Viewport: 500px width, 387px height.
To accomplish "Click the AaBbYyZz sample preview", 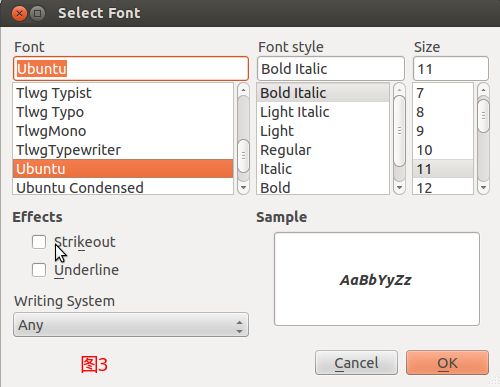I will (376, 280).
